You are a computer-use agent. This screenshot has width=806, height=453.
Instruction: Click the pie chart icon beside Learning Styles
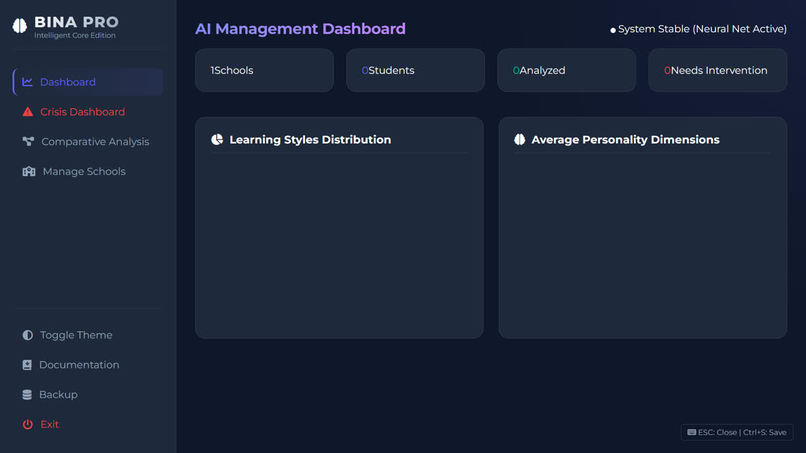(x=217, y=139)
